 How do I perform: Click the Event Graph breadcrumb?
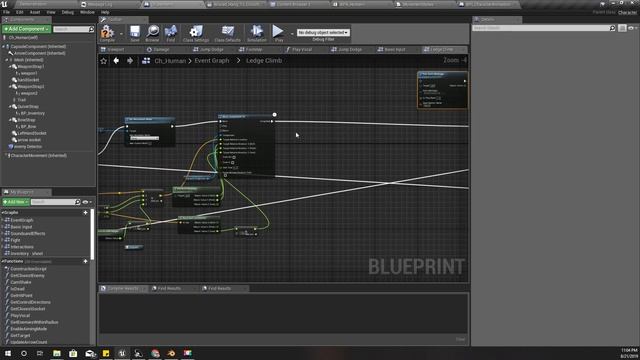pyautogui.click(x=212, y=61)
